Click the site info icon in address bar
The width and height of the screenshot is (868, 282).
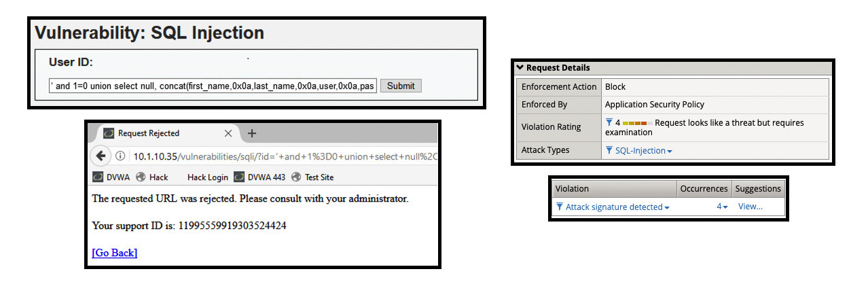[x=121, y=156]
